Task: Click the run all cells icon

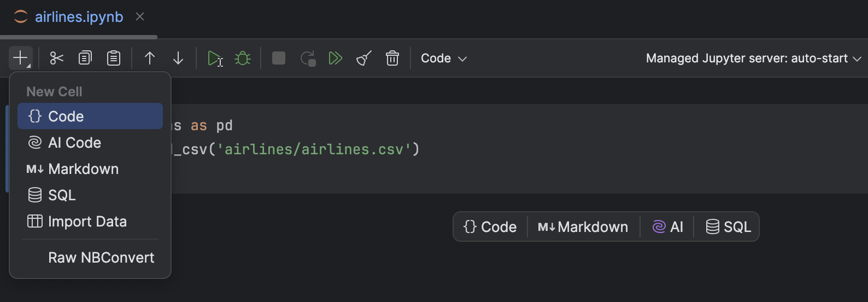Action: point(335,58)
